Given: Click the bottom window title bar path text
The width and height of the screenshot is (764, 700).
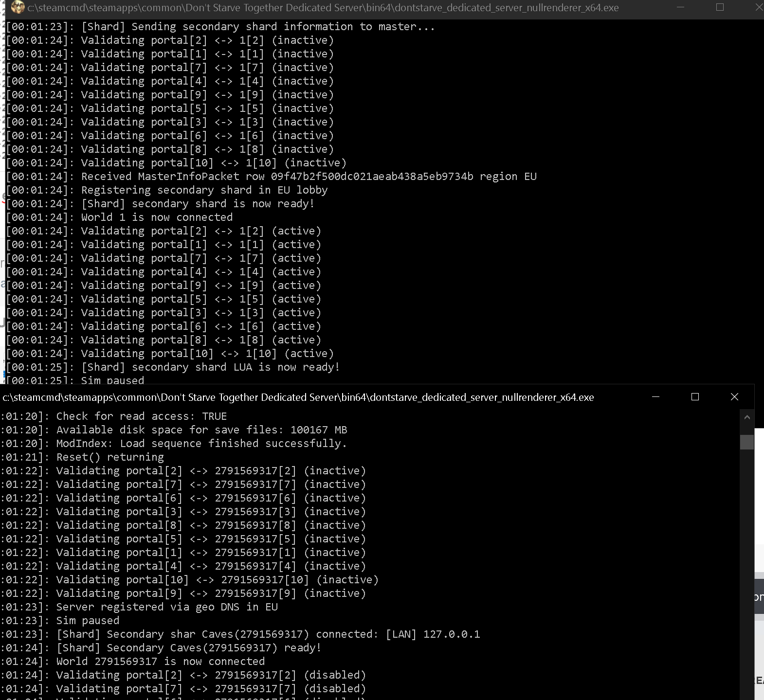Looking at the screenshot, I should pyautogui.click(x=298, y=397).
